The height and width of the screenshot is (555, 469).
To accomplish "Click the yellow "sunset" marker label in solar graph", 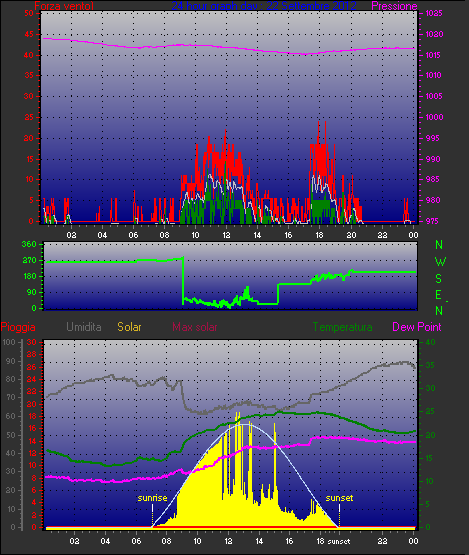I will (339, 498).
